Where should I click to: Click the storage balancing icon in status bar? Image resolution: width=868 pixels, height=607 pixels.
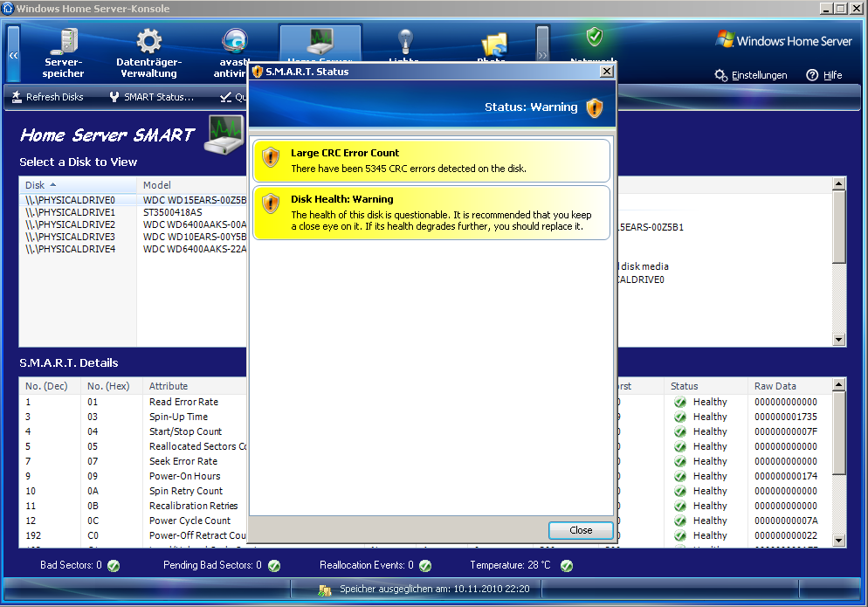[x=325, y=590]
